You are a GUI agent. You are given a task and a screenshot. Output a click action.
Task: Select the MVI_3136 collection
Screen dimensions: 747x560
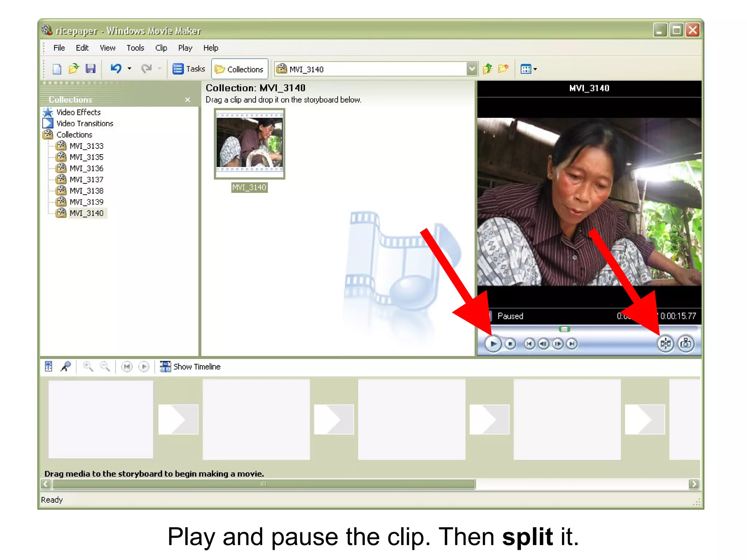[86, 168]
